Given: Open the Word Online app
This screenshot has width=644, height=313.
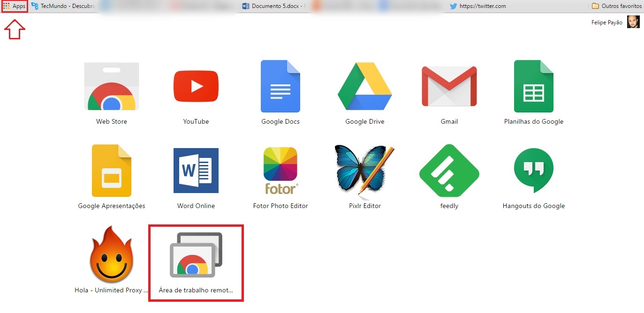Looking at the screenshot, I should click(196, 171).
